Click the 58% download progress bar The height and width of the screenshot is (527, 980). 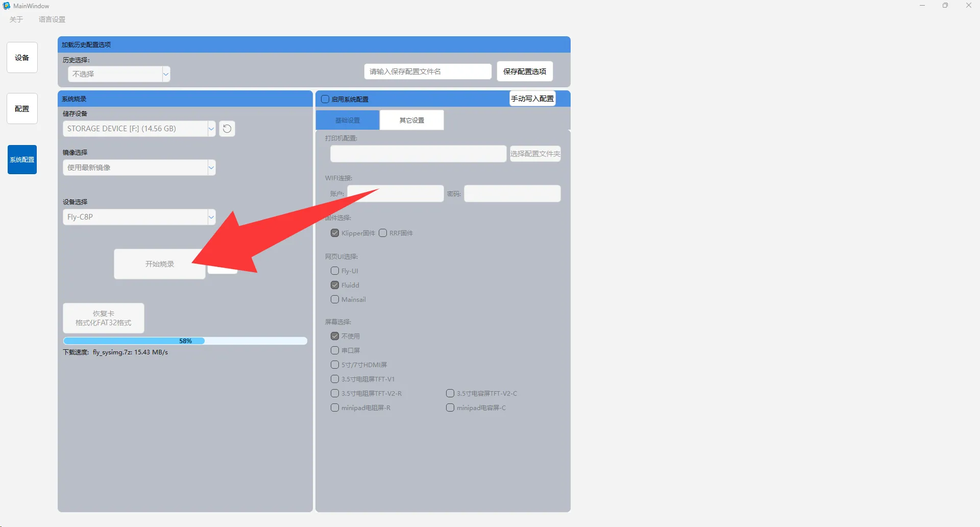(x=185, y=341)
